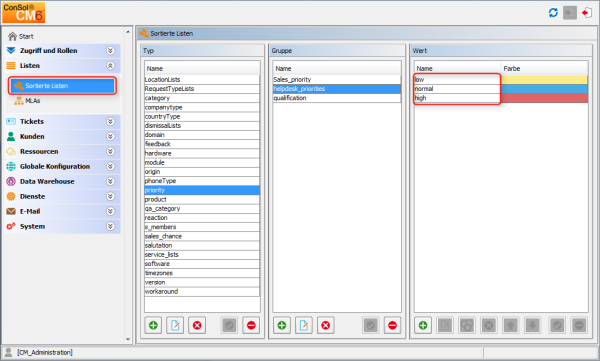This screenshot has height=361, width=600.
Task: Select qualification in Gruppe list
Action: click(337, 98)
